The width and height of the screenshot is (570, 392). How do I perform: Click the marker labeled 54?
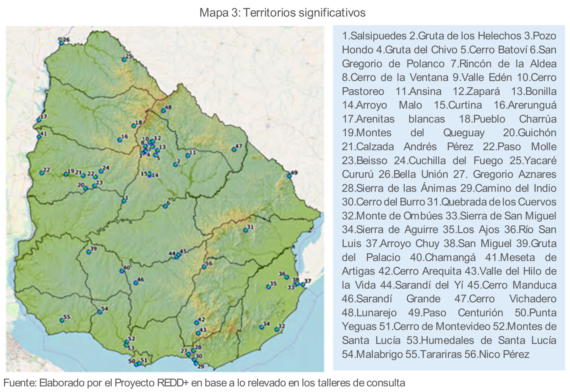click(100, 312)
